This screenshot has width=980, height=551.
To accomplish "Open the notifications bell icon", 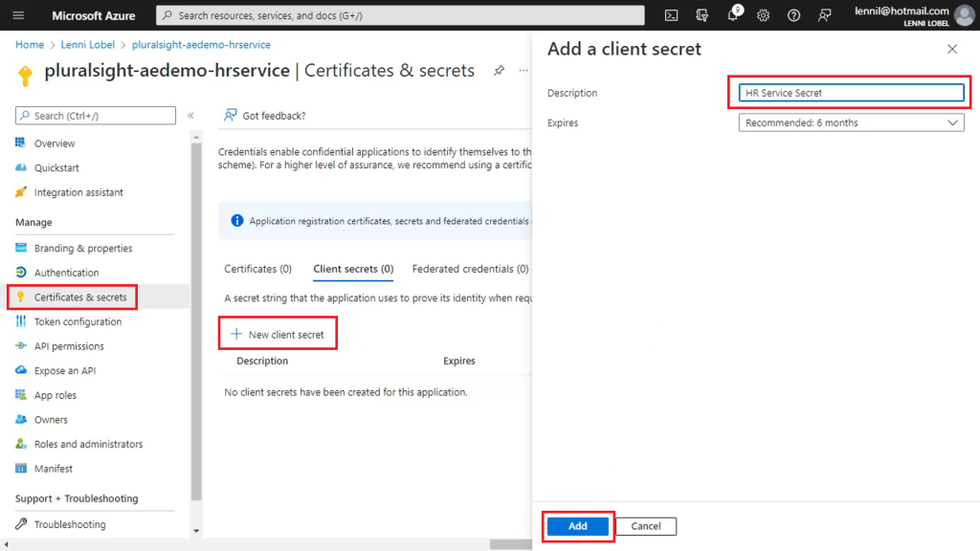I will point(733,14).
